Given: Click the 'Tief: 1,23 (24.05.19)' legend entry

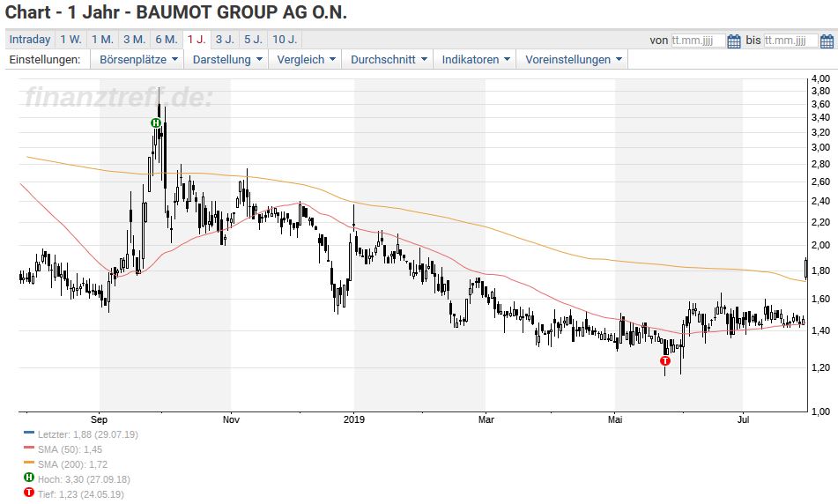Looking at the screenshot, I should coord(80,494).
